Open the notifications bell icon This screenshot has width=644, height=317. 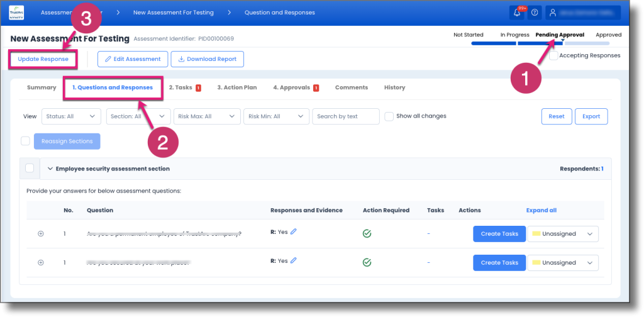(x=517, y=13)
